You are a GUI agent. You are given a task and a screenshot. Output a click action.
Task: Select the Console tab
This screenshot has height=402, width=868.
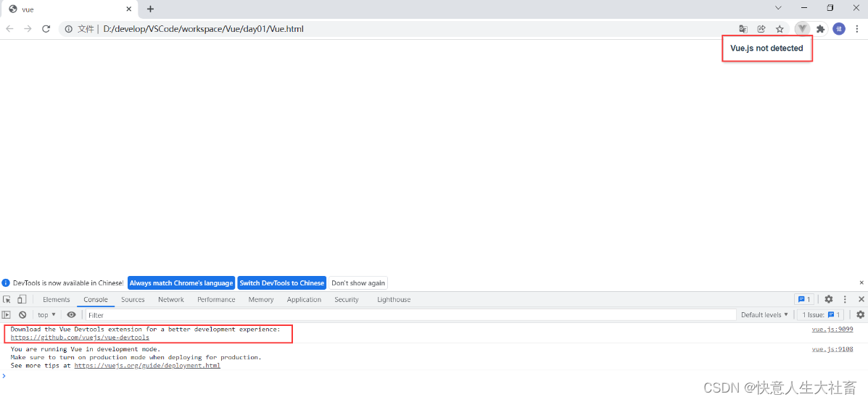(96, 299)
